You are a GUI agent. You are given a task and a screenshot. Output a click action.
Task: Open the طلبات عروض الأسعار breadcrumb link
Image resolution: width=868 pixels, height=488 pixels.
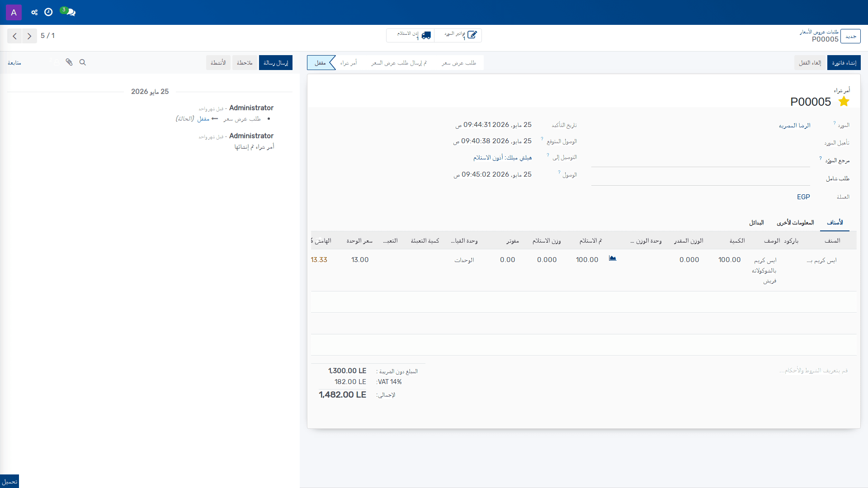point(819,32)
